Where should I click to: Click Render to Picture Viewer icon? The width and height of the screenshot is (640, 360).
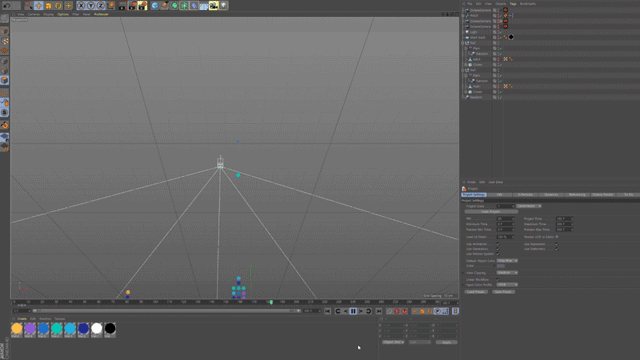132,6
